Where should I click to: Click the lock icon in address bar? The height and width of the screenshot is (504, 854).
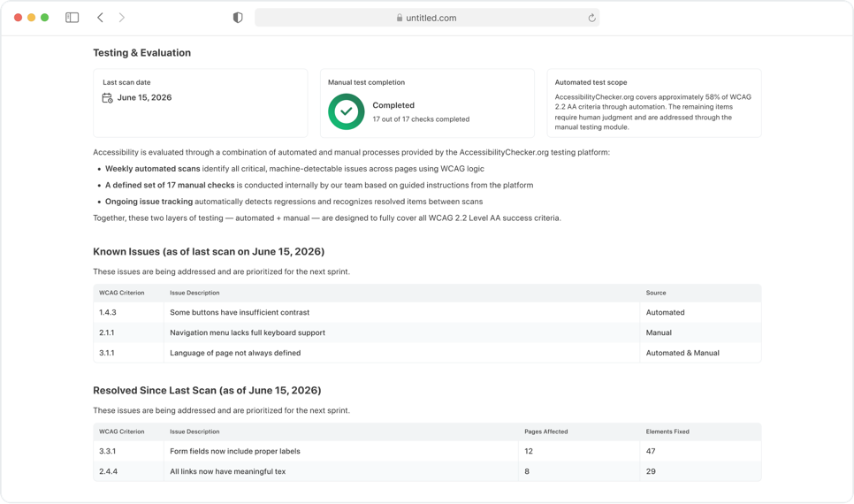tap(400, 18)
